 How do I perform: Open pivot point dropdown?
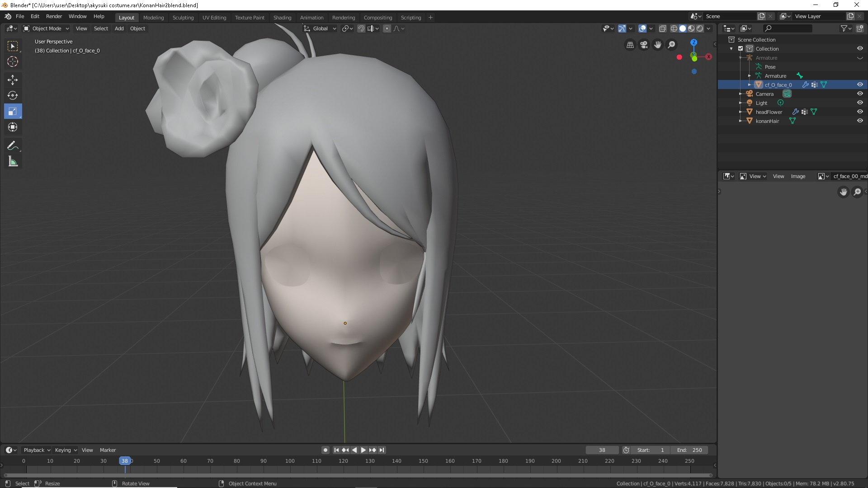point(348,28)
